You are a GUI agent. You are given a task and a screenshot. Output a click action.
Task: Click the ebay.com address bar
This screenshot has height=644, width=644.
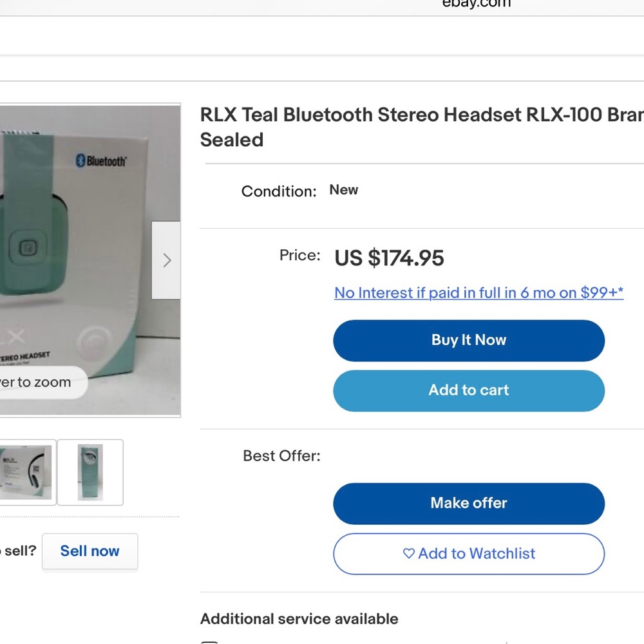tap(477, 4)
